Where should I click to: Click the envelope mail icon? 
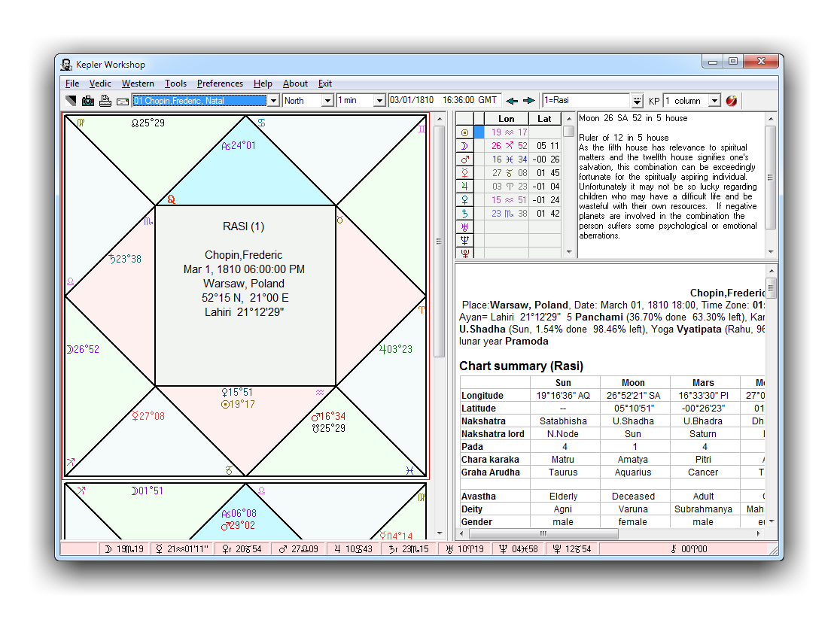(x=122, y=102)
